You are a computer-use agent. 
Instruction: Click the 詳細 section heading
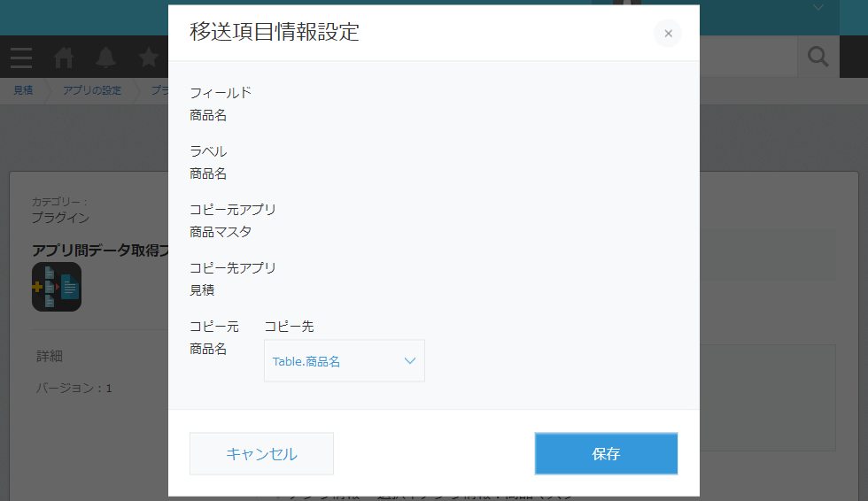pyautogui.click(x=50, y=356)
